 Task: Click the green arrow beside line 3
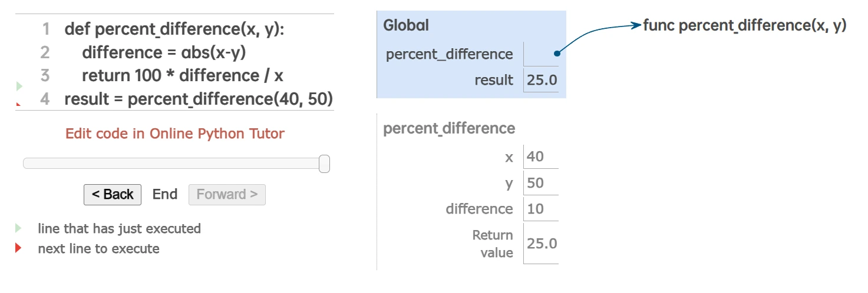19,86
